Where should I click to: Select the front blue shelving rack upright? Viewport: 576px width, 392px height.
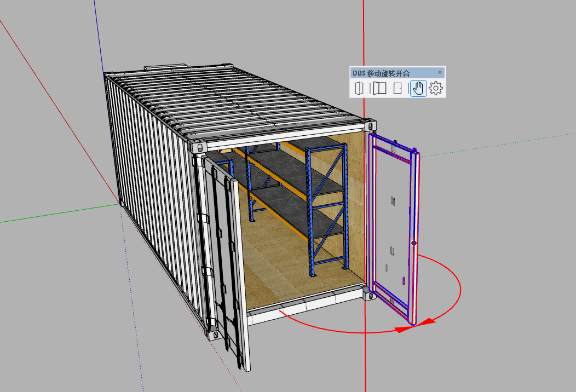click(310, 214)
